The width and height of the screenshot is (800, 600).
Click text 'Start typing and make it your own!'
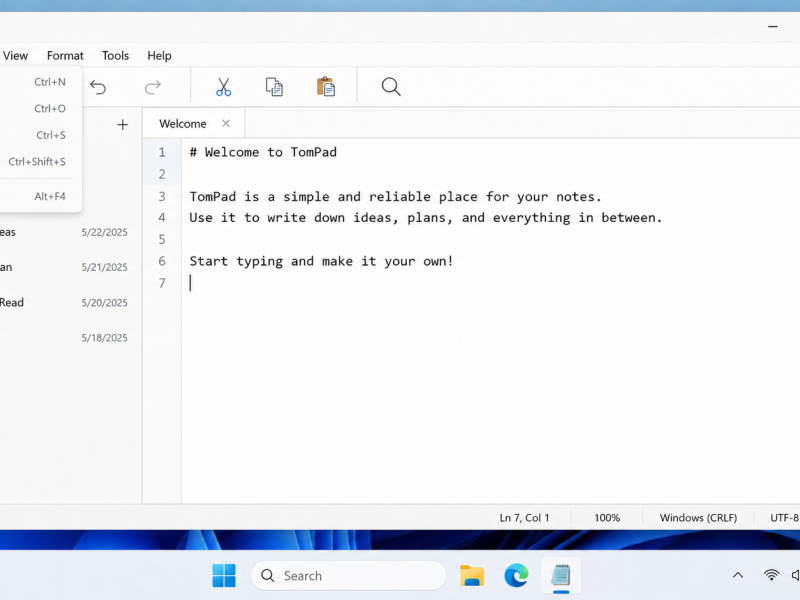(321, 261)
